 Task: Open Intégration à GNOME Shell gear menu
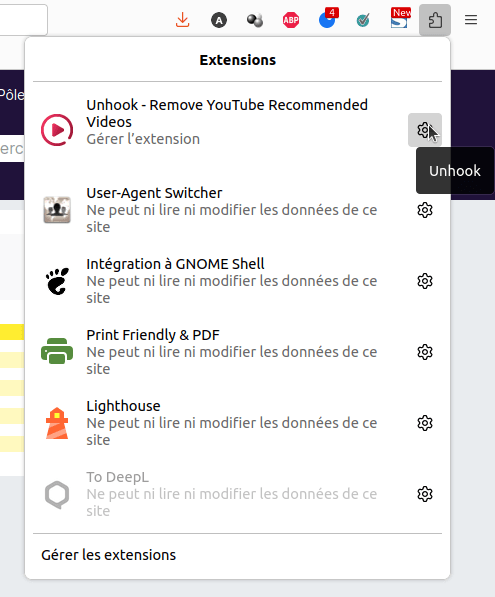point(425,281)
